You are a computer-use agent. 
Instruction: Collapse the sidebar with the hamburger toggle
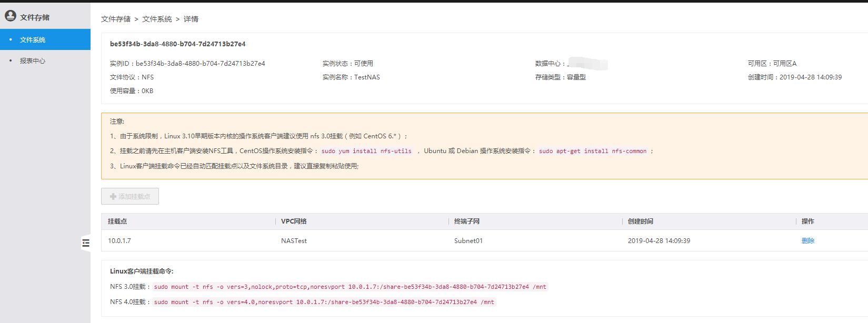[x=86, y=243]
